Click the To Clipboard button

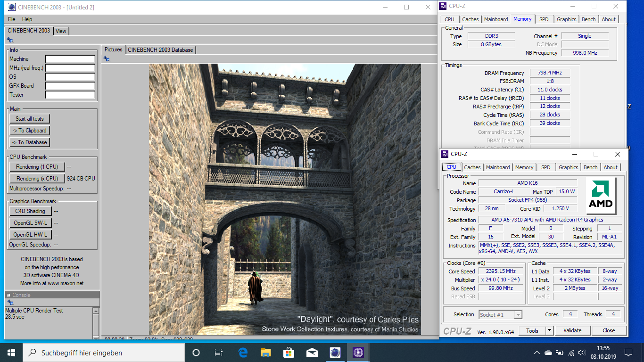point(30,131)
